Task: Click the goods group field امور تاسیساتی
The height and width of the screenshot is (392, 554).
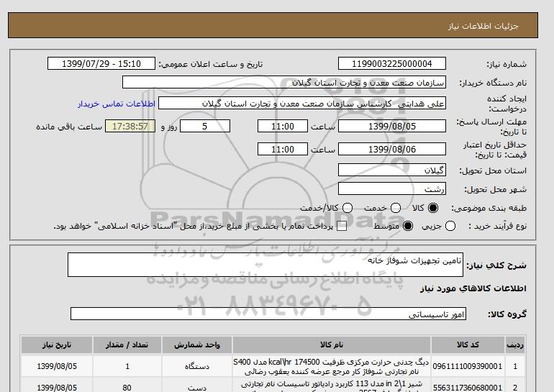Action: 268,314
